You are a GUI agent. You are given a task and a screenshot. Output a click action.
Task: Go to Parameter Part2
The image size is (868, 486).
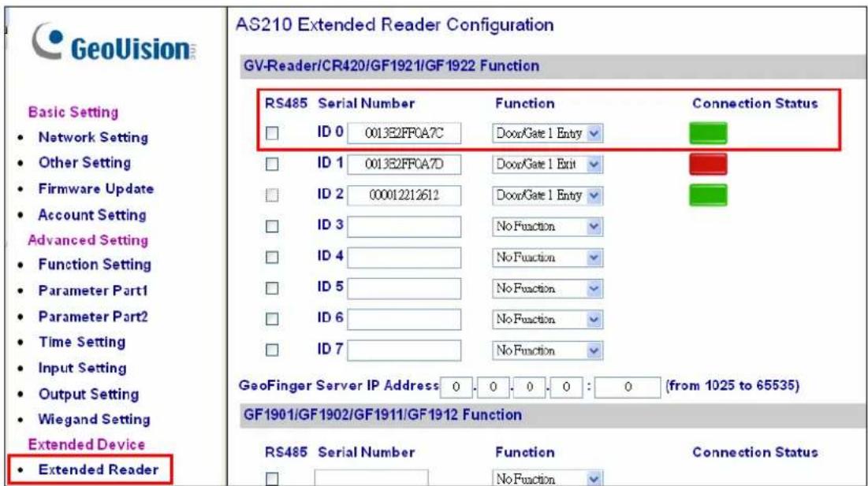tap(93, 317)
